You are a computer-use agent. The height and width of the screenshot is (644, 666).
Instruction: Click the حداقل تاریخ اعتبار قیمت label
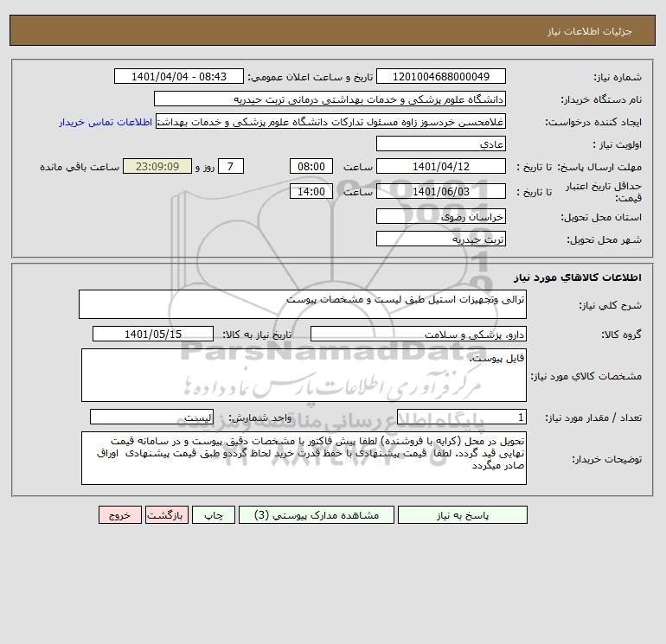pyautogui.click(x=604, y=192)
